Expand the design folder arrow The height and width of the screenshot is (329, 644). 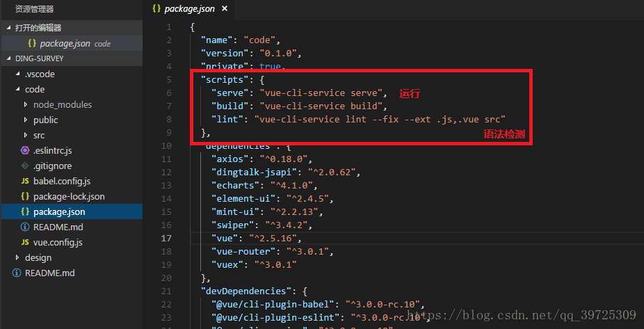(x=17, y=257)
